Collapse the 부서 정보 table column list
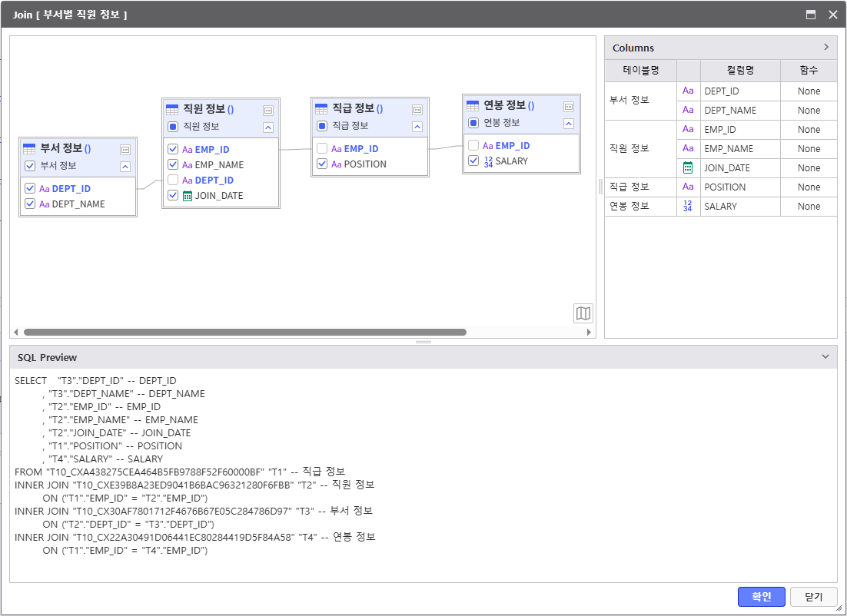This screenshot has width=847, height=616. coord(125,166)
